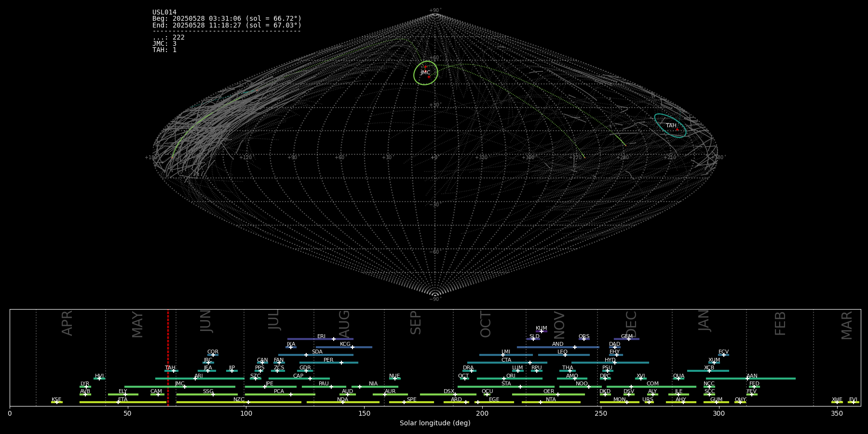Click the 150 tick on solar longitude axis
The width and height of the screenshot is (868, 434).
pos(364,413)
